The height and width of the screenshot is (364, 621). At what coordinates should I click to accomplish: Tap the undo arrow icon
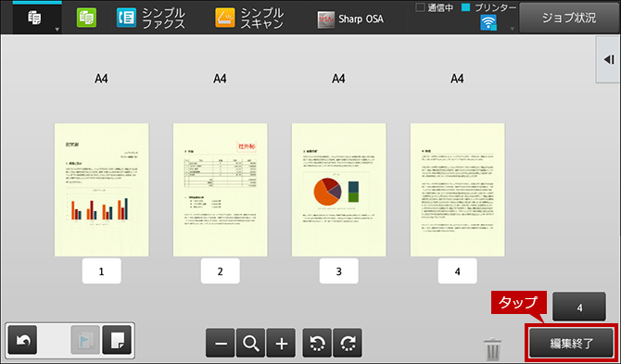(x=22, y=340)
